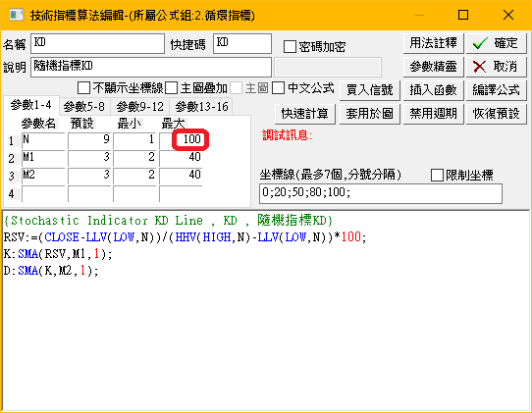The width and height of the screenshot is (532, 413).
Task: Open the 參數9-12 tab
Action: click(140, 107)
